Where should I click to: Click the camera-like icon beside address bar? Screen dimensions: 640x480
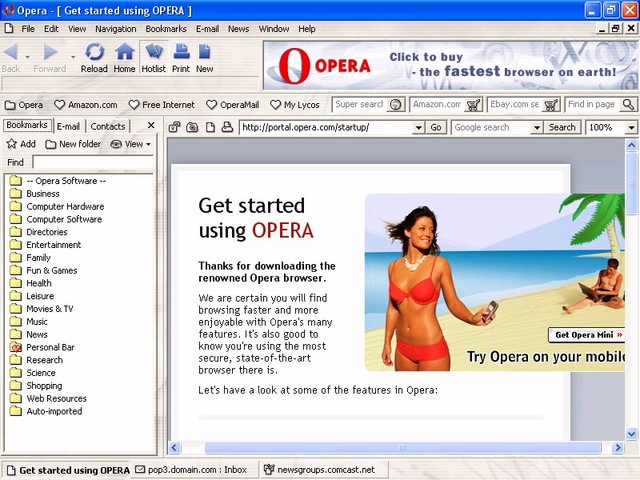point(192,127)
